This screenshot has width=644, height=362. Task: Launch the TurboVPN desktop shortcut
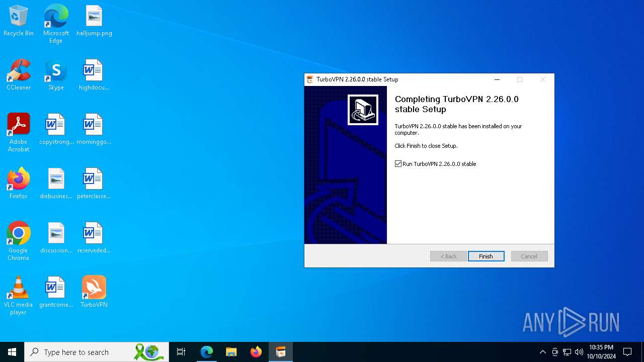(94, 293)
